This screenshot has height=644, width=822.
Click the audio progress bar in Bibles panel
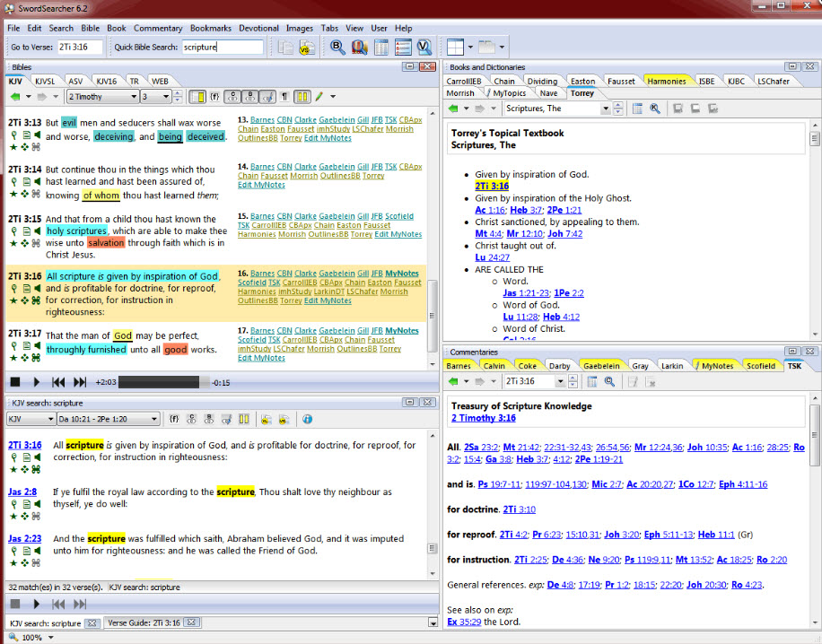(164, 382)
